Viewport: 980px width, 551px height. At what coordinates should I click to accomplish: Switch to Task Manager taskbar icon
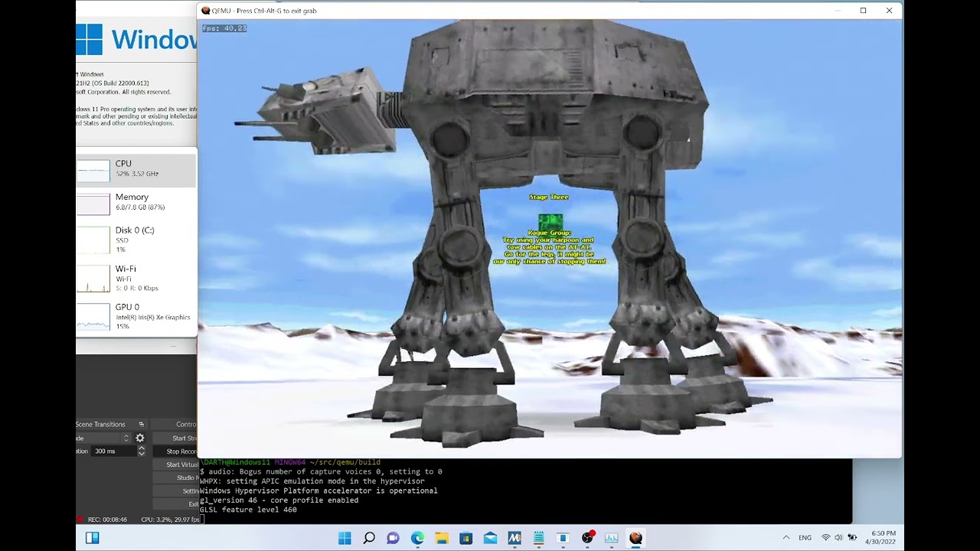(611, 538)
